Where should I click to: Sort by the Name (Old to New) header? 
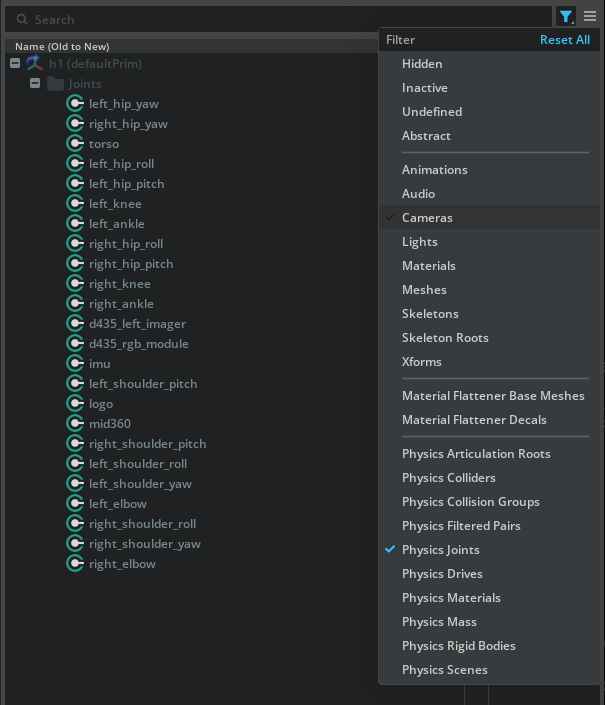[62, 46]
